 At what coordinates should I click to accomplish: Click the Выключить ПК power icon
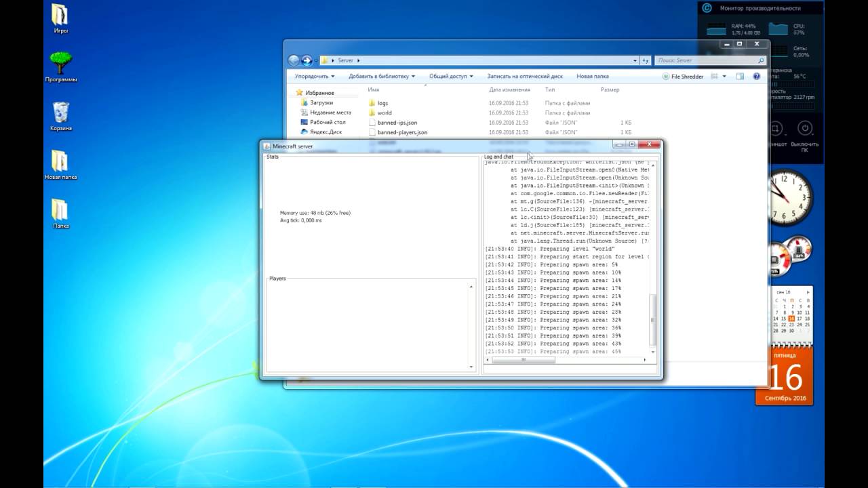click(x=805, y=128)
